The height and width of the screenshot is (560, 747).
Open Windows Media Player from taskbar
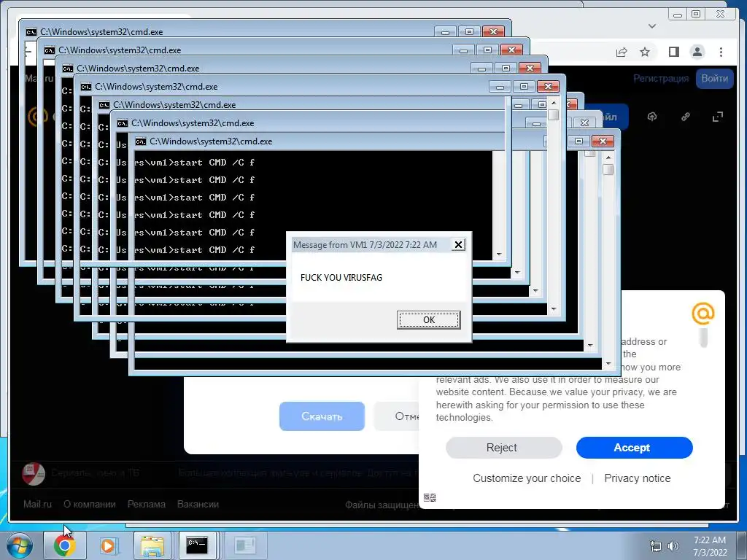click(108, 545)
